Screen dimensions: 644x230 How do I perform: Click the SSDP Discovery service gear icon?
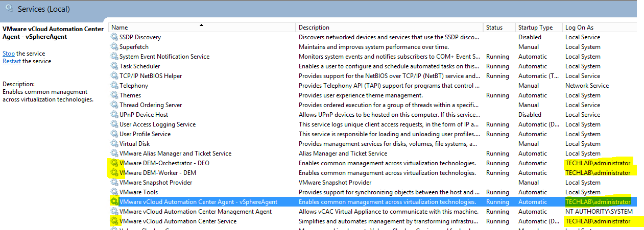click(x=114, y=37)
